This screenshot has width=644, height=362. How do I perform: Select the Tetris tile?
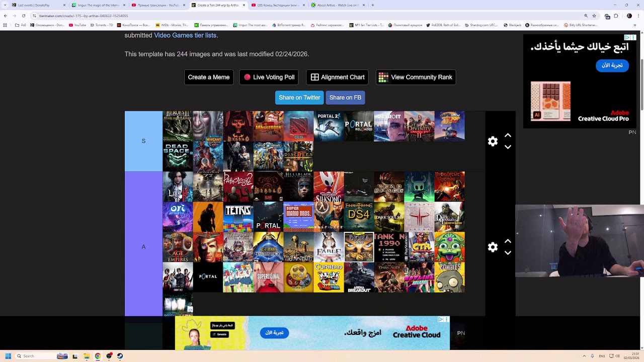click(238, 217)
